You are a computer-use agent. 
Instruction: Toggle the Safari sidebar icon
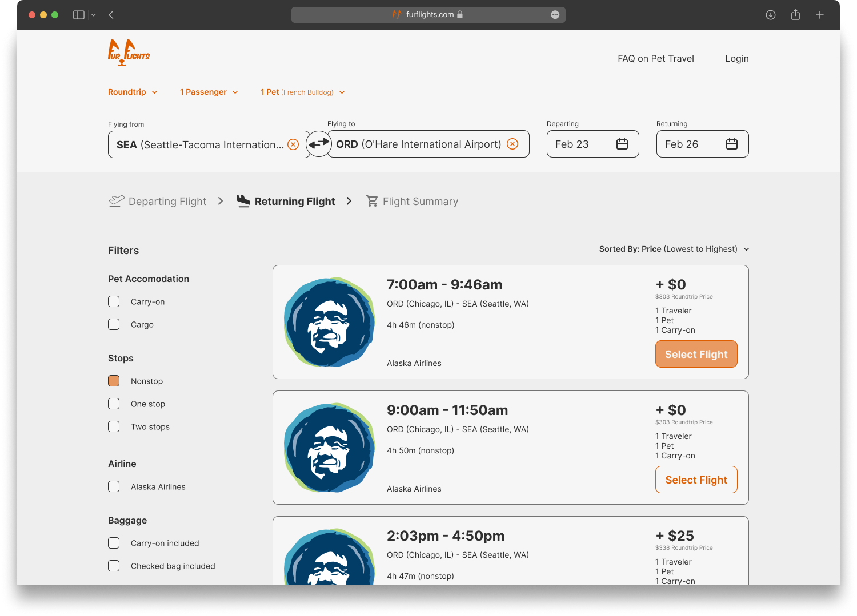tap(79, 15)
